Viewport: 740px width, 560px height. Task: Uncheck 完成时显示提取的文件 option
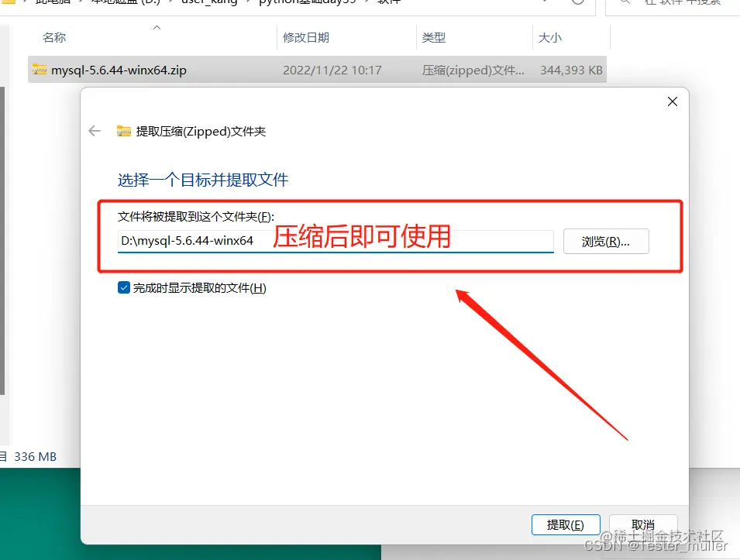click(124, 287)
